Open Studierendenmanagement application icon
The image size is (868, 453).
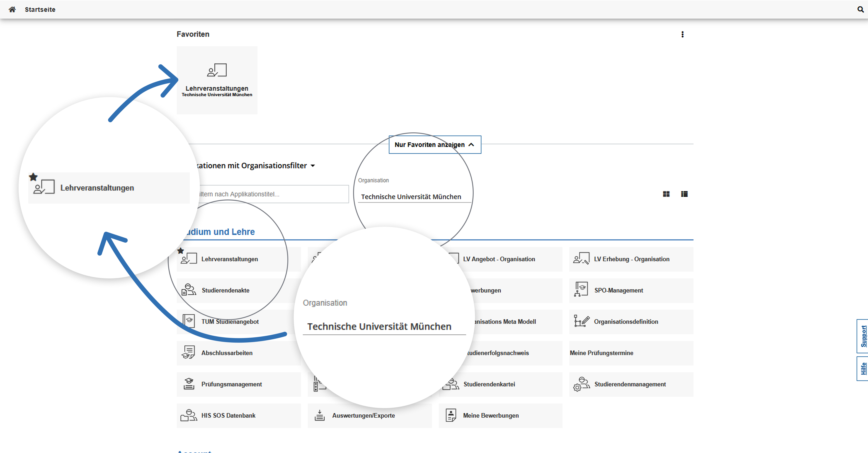click(581, 384)
